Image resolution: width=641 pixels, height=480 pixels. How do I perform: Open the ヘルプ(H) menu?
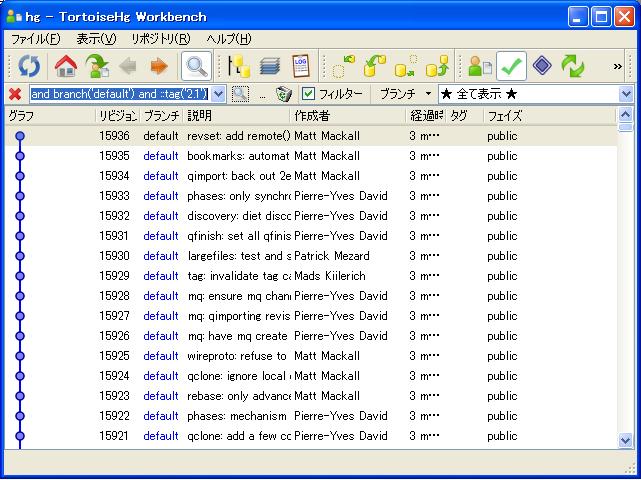[x=229, y=39]
